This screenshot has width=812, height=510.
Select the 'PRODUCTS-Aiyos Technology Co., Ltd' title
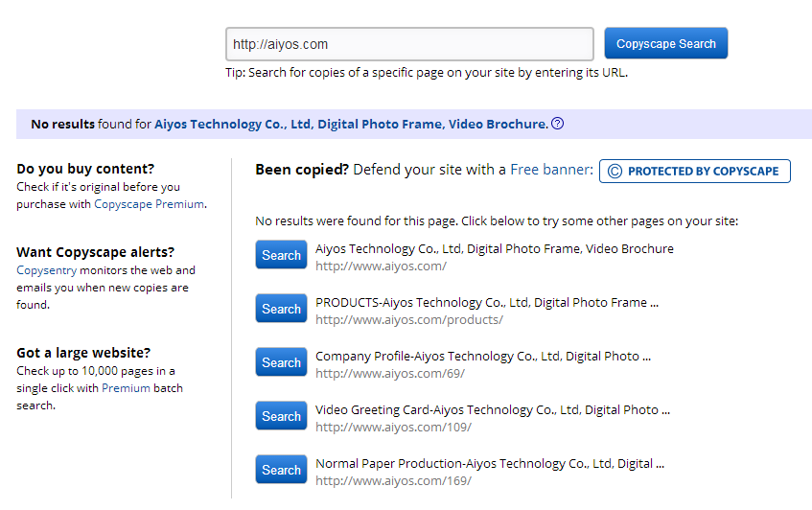487,303
